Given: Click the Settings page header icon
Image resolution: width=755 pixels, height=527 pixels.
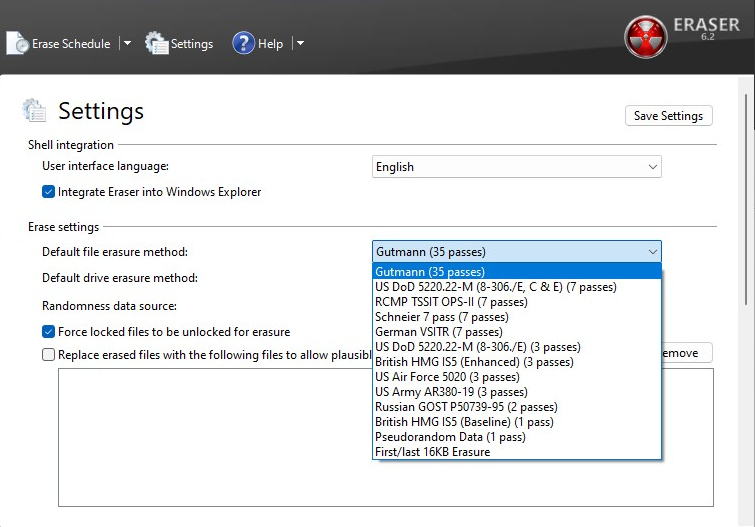Looking at the screenshot, I should 35,111.
